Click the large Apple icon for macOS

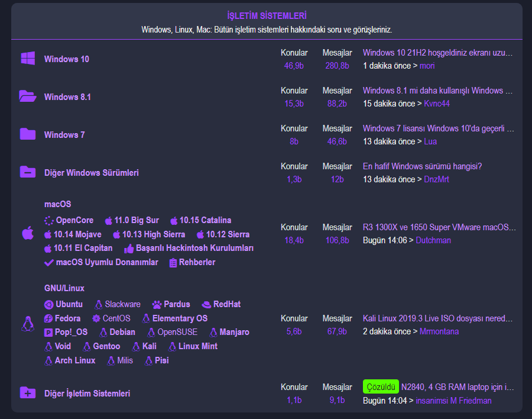[28, 233]
